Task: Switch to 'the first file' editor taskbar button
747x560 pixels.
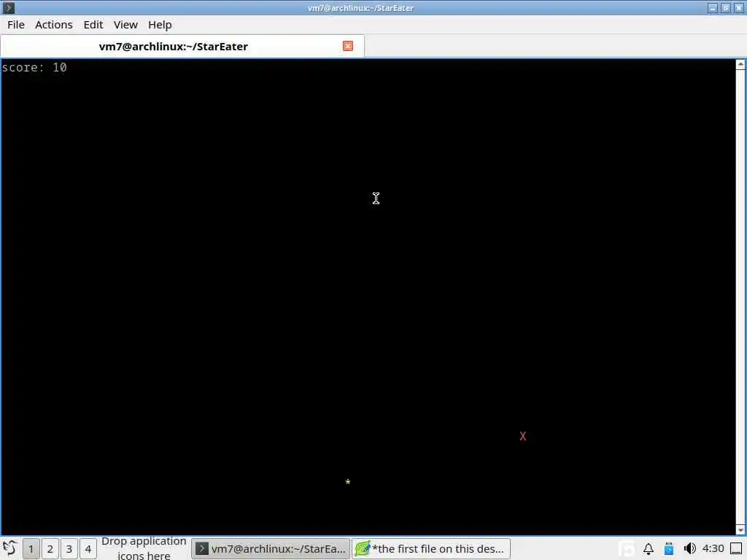Action: [431, 548]
